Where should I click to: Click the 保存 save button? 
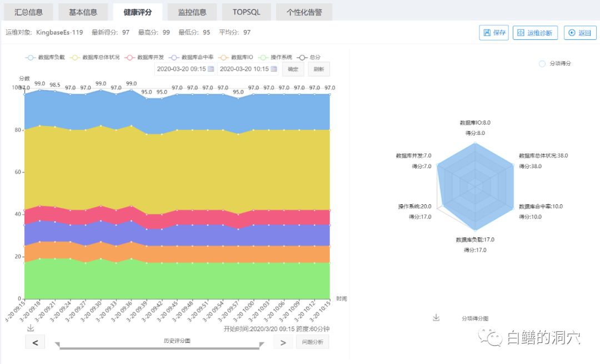point(494,33)
